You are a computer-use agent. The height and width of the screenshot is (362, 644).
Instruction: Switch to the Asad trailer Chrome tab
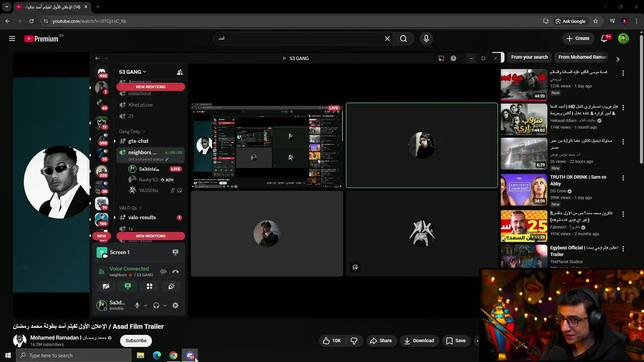tap(51, 7)
